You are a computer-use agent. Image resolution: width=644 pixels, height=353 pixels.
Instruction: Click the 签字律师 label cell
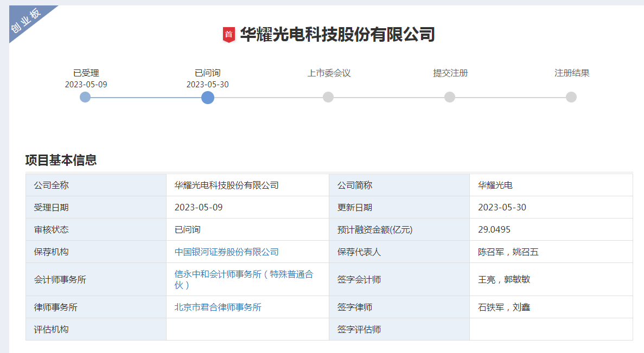pos(399,307)
